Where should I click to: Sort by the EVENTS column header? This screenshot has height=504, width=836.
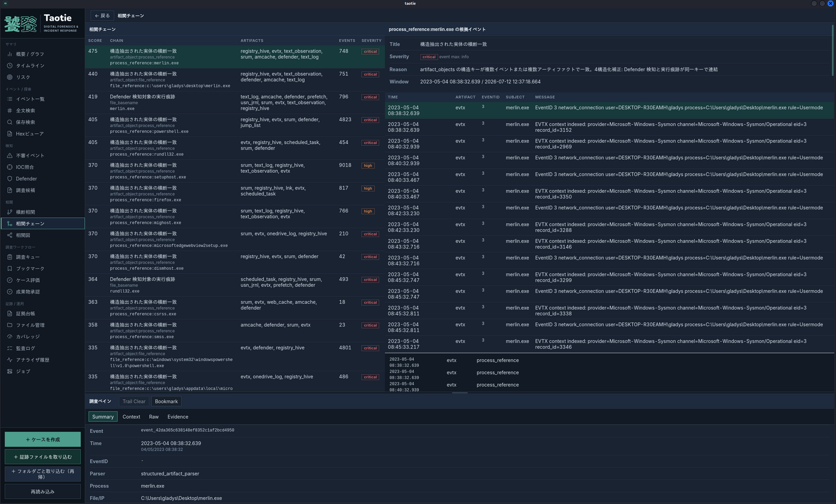coord(347,40)
